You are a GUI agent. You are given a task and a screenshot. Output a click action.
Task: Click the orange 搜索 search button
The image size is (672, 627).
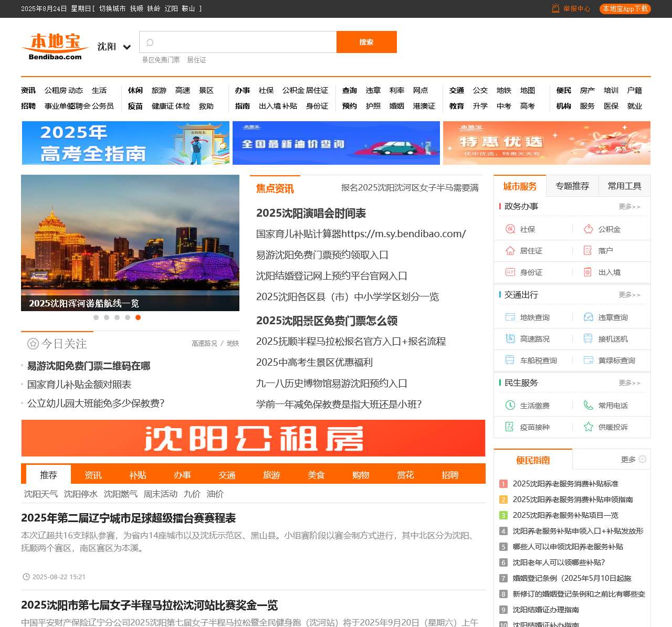point(366,42)
